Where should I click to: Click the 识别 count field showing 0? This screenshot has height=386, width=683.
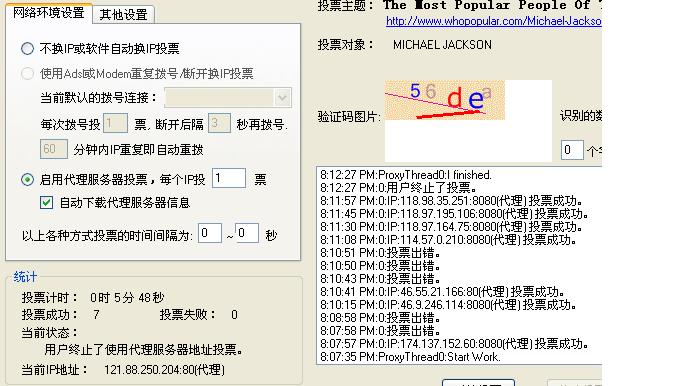[x=572, y=150]
